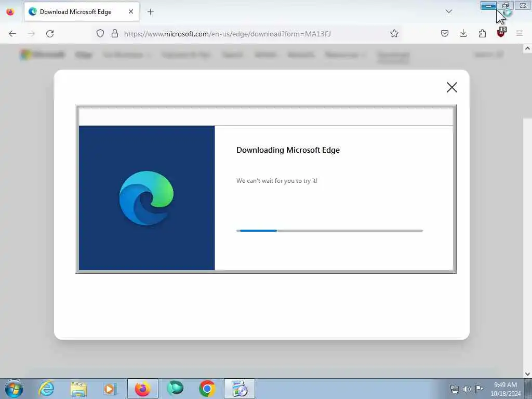This screenshot has height=399, width=532.
Task: Open the Windows Start button
Action: (14, 389)
